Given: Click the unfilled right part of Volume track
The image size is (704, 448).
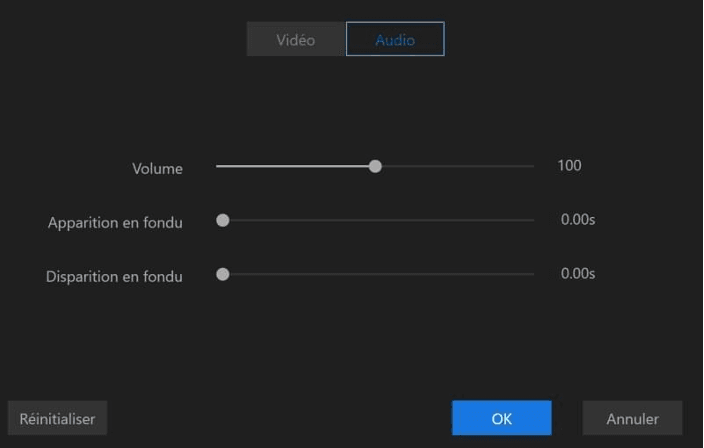Looking at the screenshot, I should 455,166.
